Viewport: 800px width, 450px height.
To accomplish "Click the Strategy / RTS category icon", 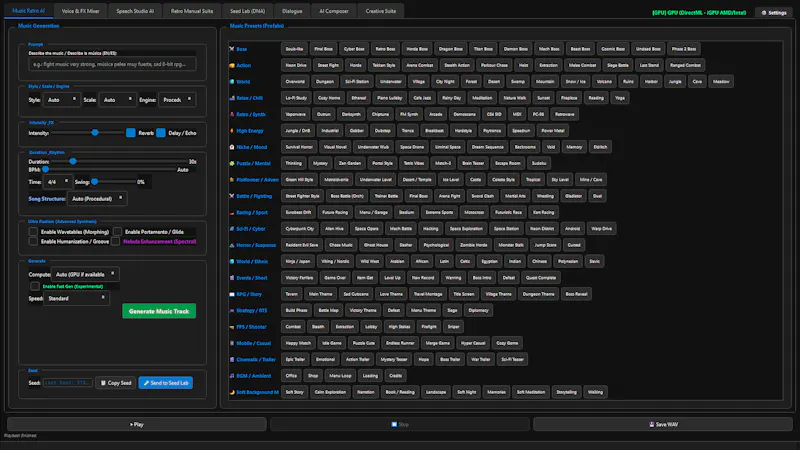I will 232,310.
